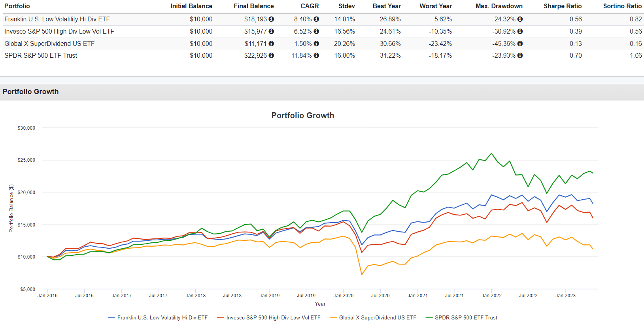Click the Stdev column header
This screenshot has height=323, width=644.
click(x=347, y=6)
